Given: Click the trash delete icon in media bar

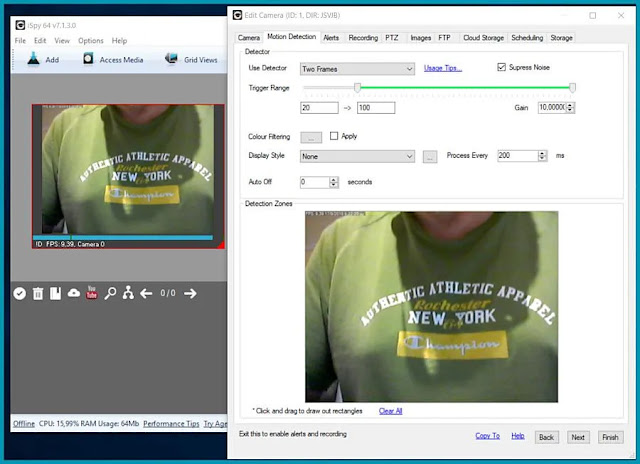Looking at the screenshot, I should [x=38, y=293].
